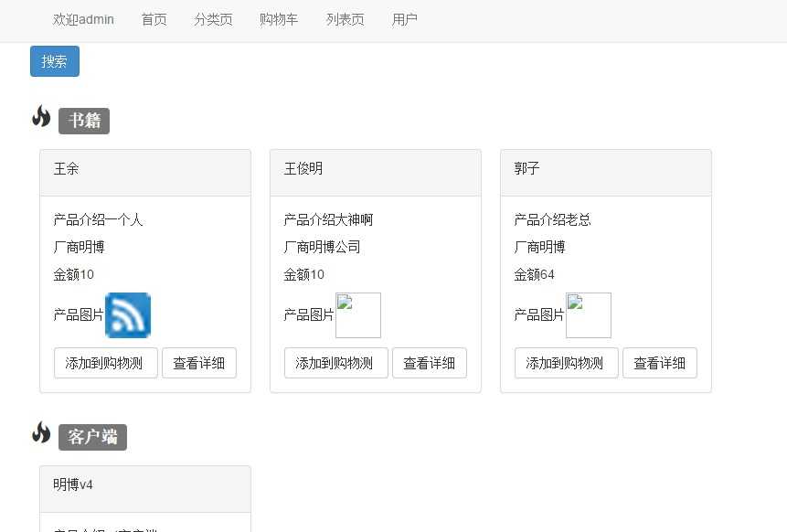Image resolution: width=787 pixels, height=532 pixels.
Task: Click 厂商明博 in the 郭子 card
Action: pos(540,247)
